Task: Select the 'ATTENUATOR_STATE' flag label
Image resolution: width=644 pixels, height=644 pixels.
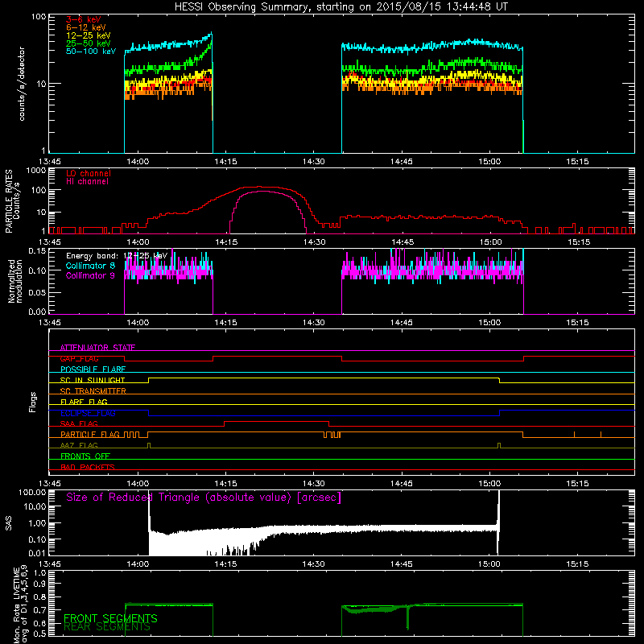Action: pyautogui.click(x=97, y=348)
